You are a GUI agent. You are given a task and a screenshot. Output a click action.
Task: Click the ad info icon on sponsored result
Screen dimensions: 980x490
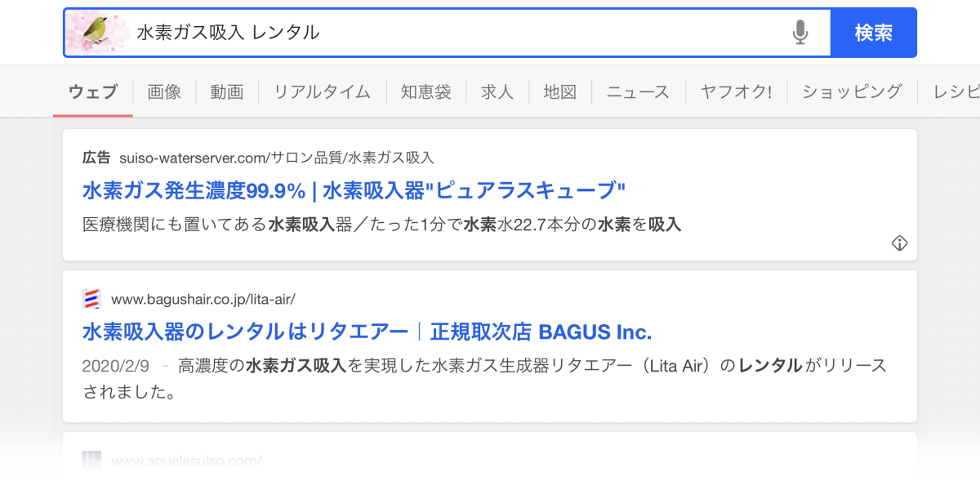coord(899,243)
